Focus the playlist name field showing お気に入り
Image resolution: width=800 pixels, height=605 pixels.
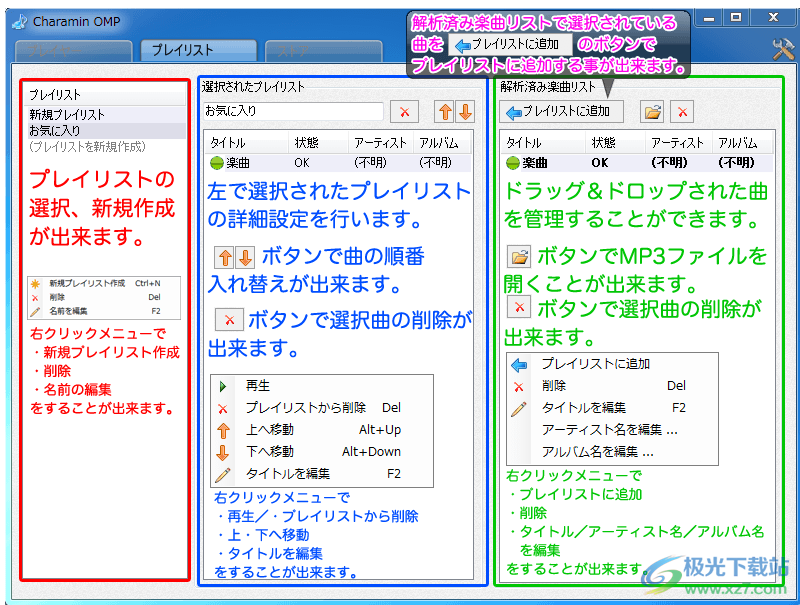[293, 111]
